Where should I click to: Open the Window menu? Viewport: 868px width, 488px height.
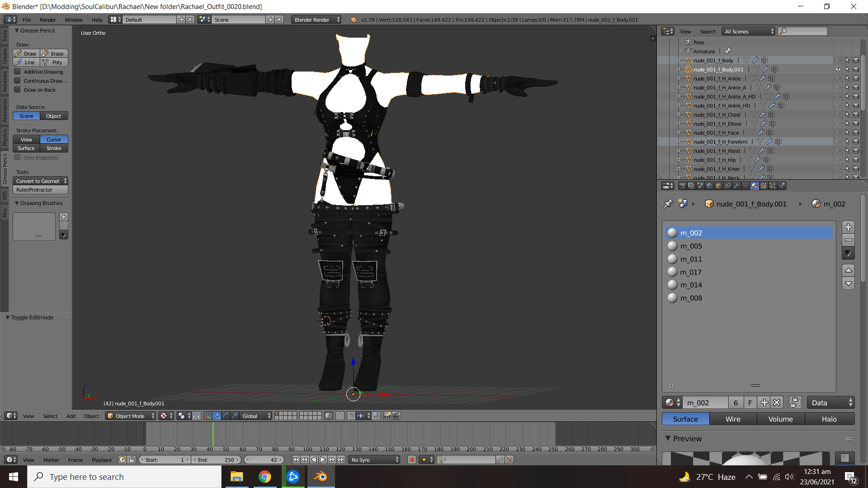click(x=73, y=19)
